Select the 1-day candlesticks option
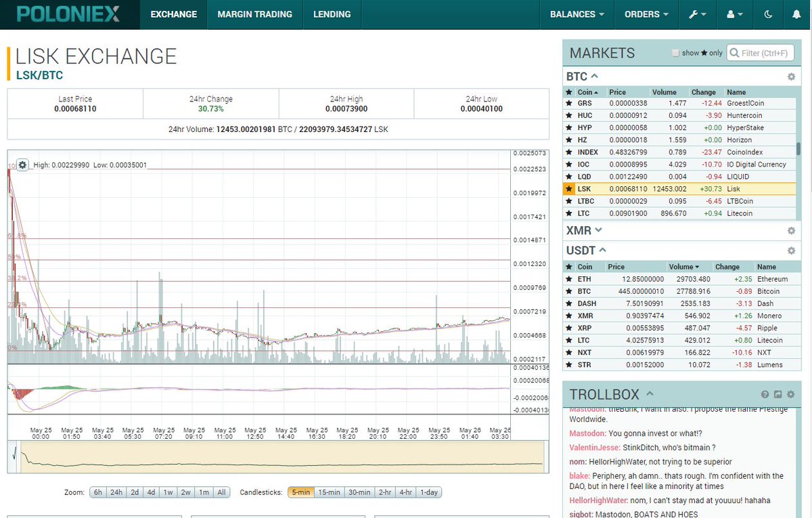 coord(428,492)
